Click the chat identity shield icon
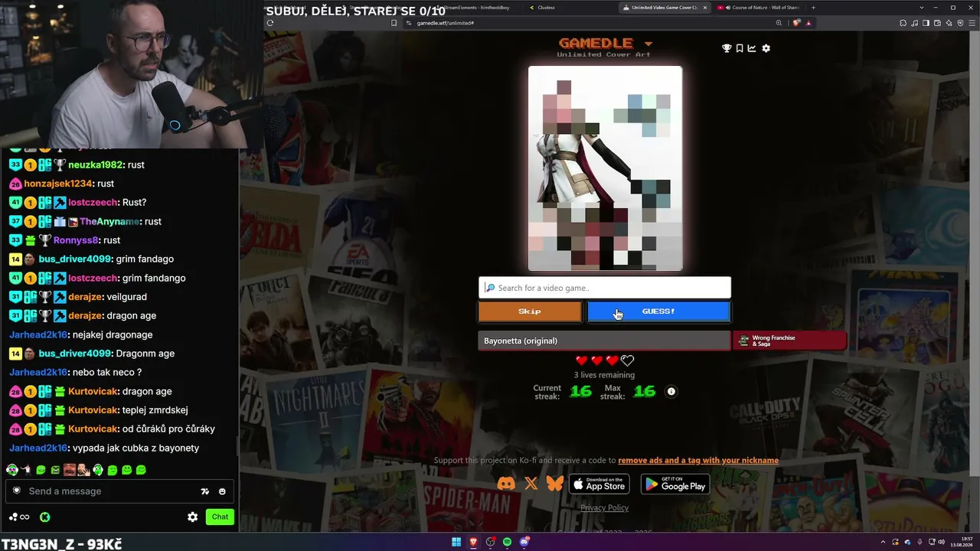 (17, 491)
